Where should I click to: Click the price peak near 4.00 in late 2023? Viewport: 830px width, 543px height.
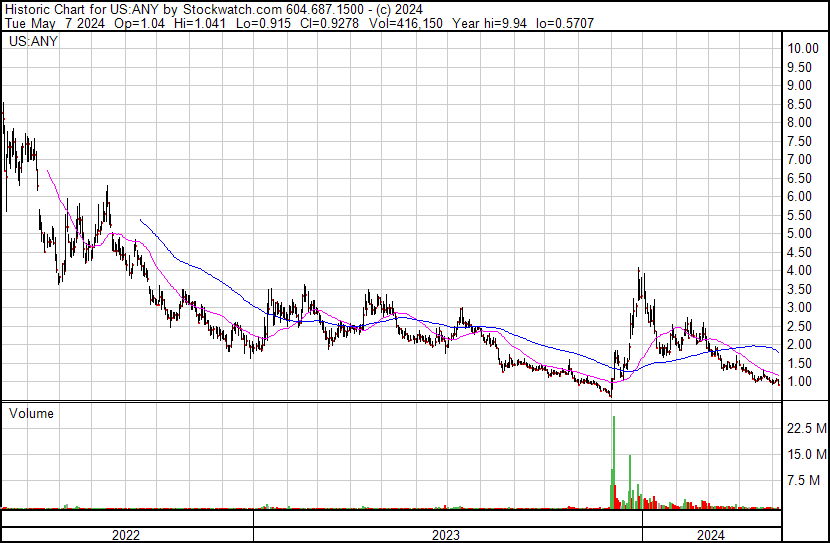[639, 271]
